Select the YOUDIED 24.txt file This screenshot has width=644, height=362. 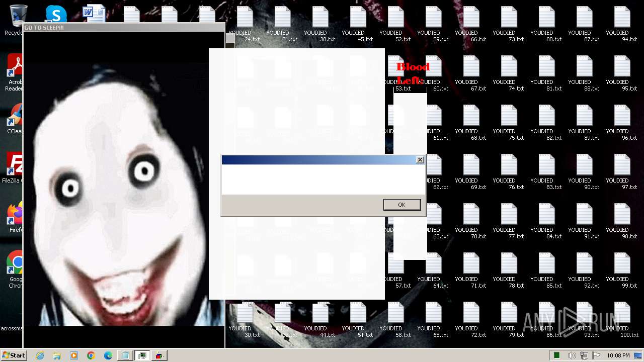(245, 24)
